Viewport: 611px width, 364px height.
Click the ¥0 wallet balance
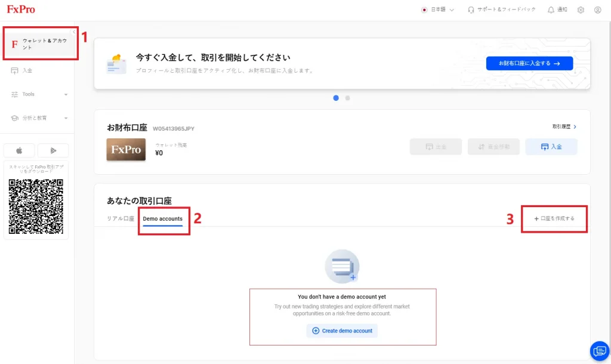pyautogui.click(x=159, y=153)
